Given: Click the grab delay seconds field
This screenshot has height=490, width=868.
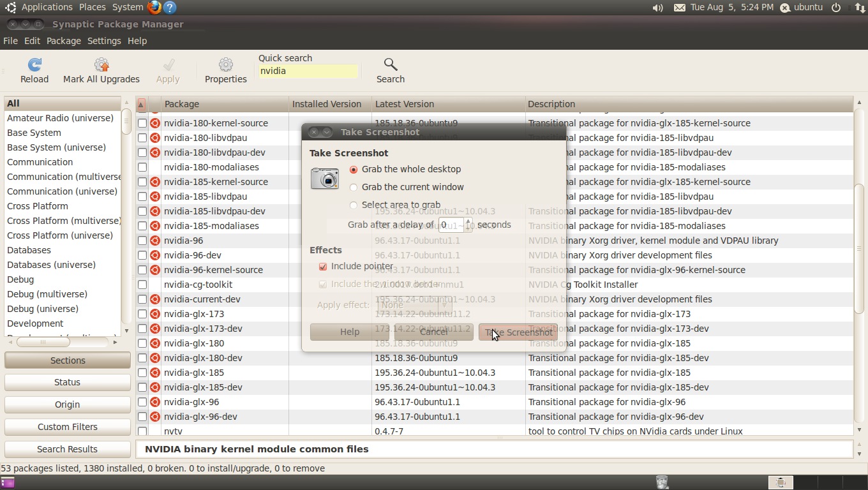Looking at the screenshot, I should [x=451, y=225].
